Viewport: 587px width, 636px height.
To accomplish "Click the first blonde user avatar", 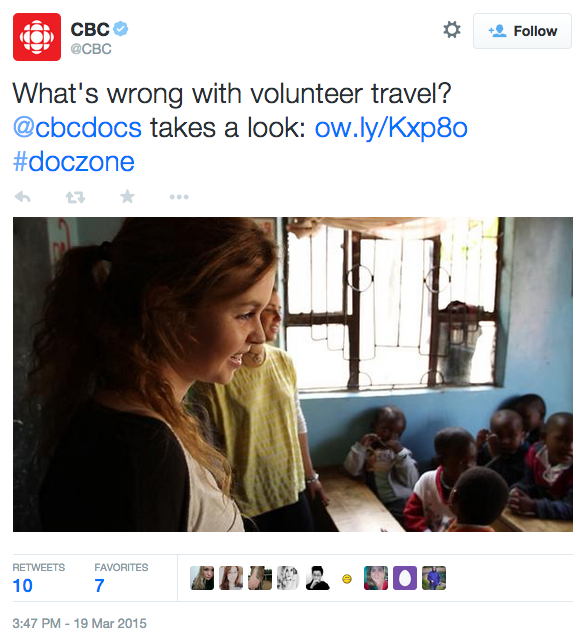I will pos(202,578).
